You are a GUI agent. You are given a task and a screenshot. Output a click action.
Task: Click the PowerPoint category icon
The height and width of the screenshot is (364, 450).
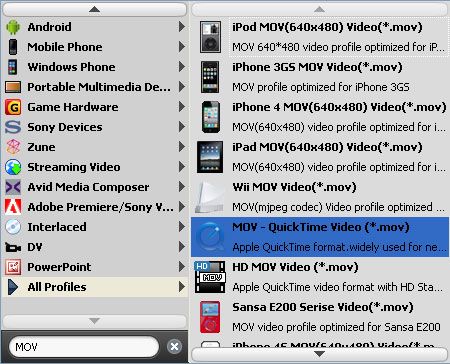(x=13, y=267)
